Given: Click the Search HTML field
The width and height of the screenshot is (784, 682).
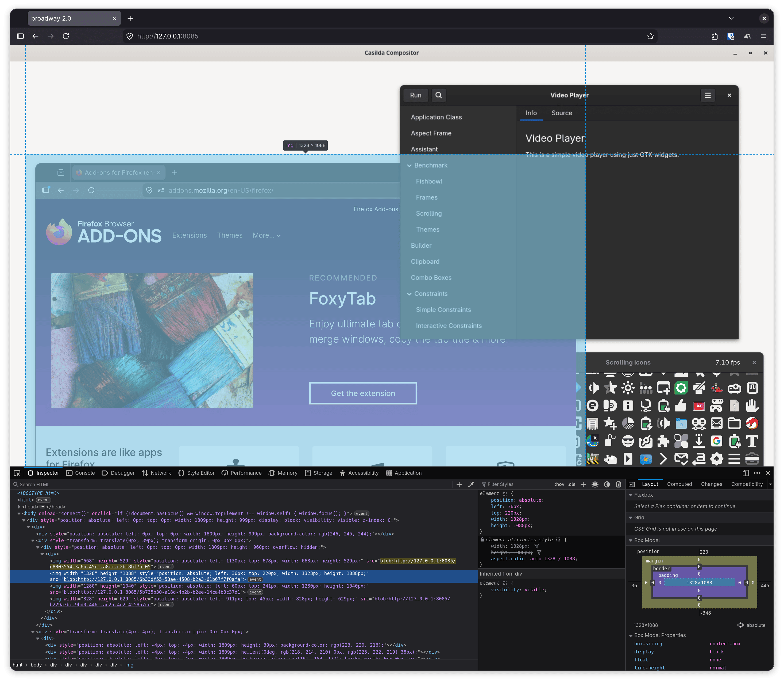Looking at the screenshot, I should (x=232, y=484).
